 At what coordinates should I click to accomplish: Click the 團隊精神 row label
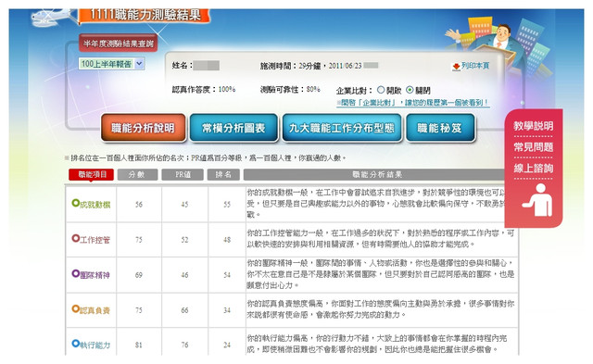[x=95, y=275]
